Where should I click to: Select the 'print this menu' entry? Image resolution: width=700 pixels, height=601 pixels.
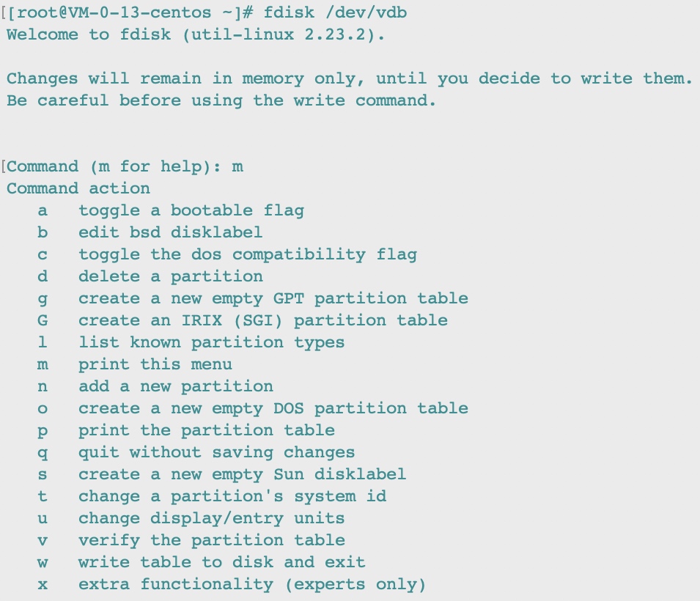pyautogui.click(x=155, y=364)
